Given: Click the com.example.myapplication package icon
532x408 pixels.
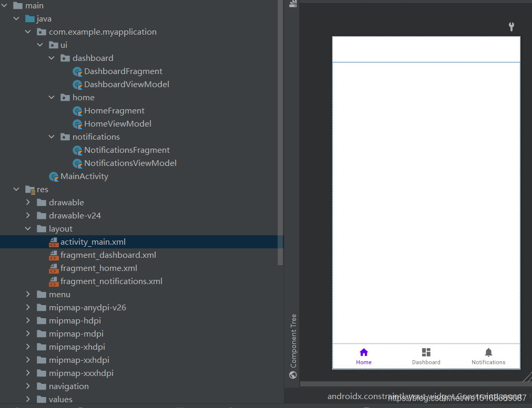Looking at the screenshot, I should tap(42, 32).
